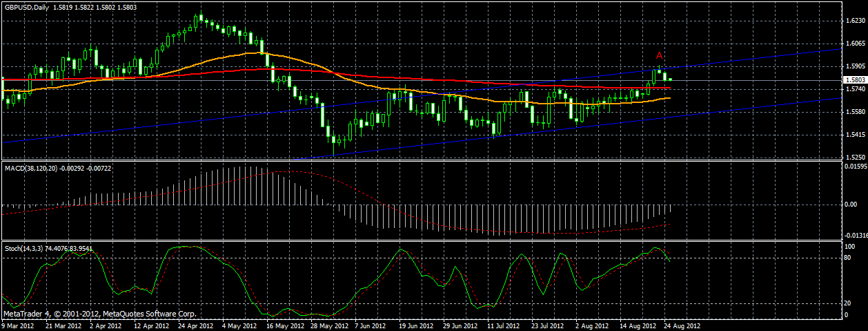This screenshot has width=868, height=331.
Task: Click the 21 Mar 2012 date label
Action: pos(64,325)
